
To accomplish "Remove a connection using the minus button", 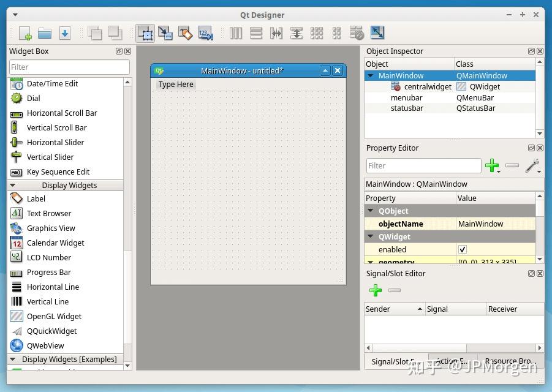I will pos(394,290).
